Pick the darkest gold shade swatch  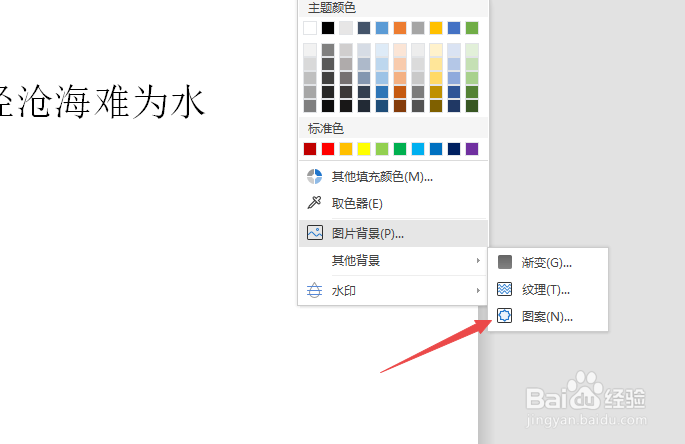436,106
